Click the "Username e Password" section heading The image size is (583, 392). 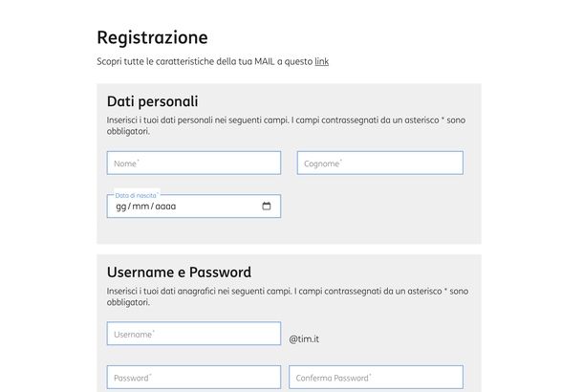[x=179, y=272]
